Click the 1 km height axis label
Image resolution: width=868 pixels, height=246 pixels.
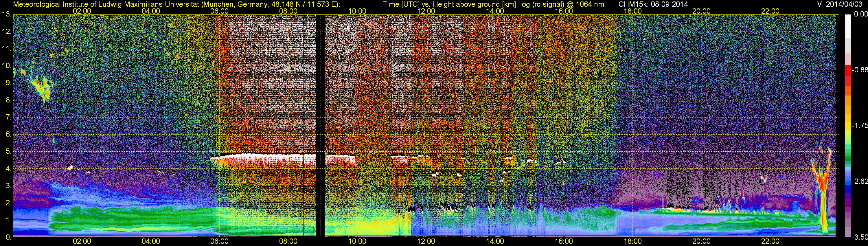click(8, 221)
